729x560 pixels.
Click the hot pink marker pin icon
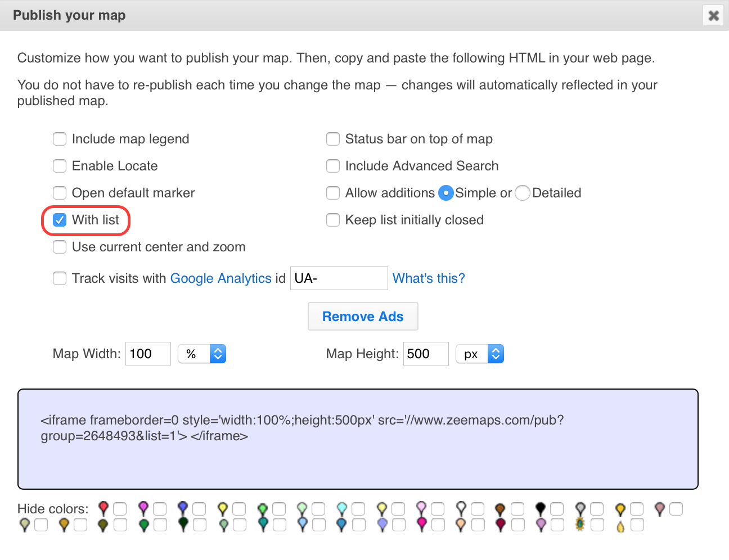421,524
